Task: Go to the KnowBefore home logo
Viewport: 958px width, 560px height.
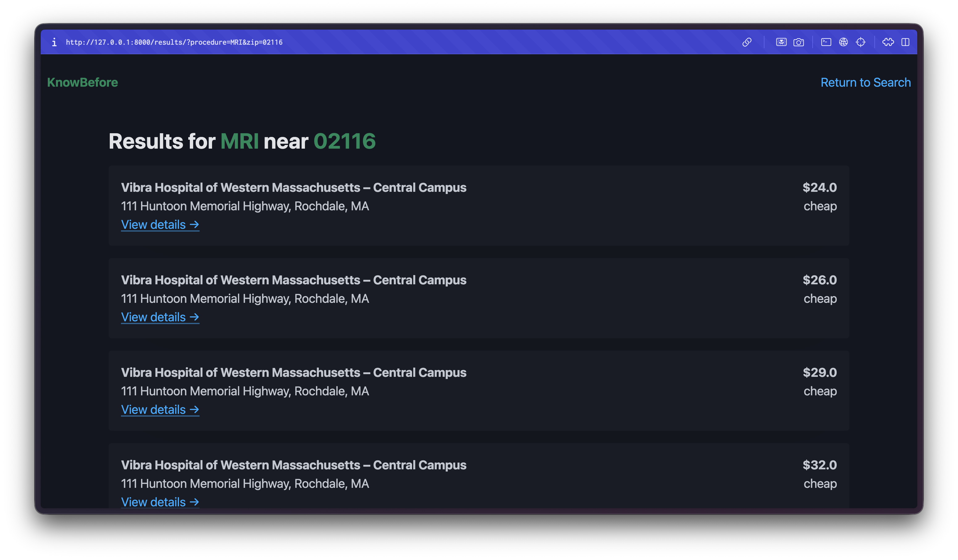Action: (82, 82)
